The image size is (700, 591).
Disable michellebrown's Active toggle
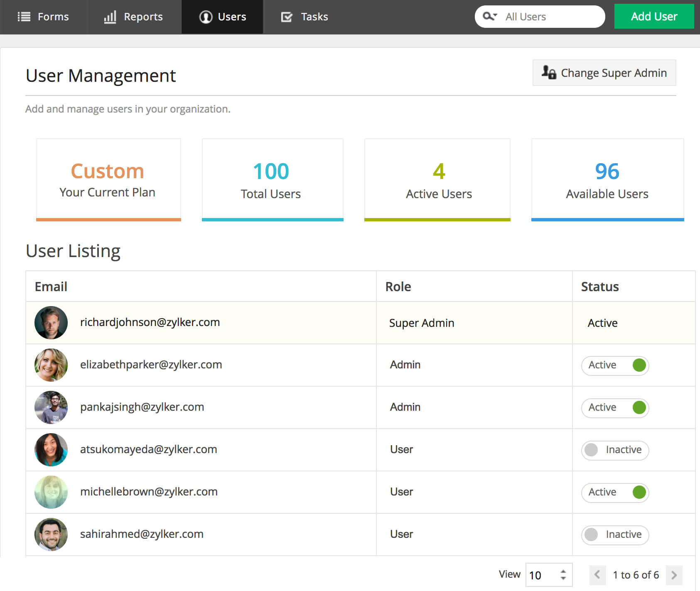pyautogui.click(x=615, y=493)
